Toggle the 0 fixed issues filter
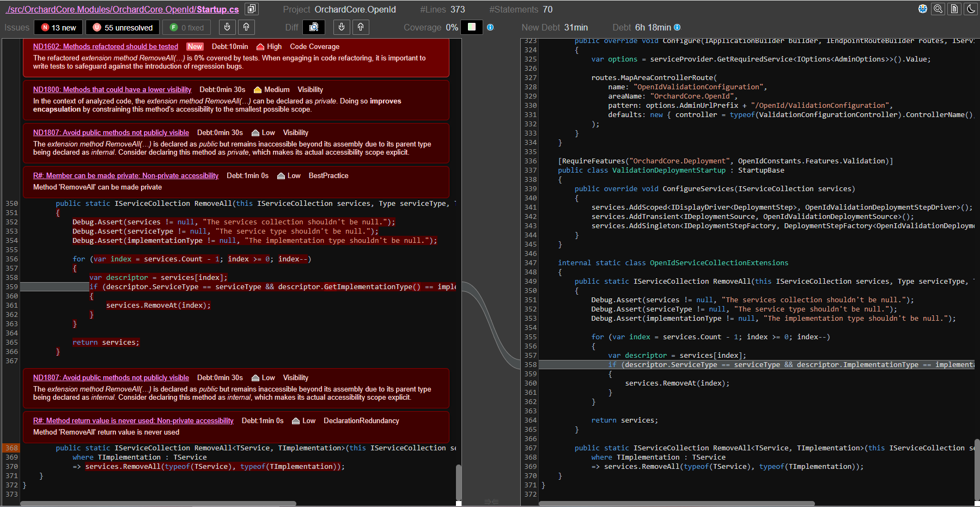 187,27
